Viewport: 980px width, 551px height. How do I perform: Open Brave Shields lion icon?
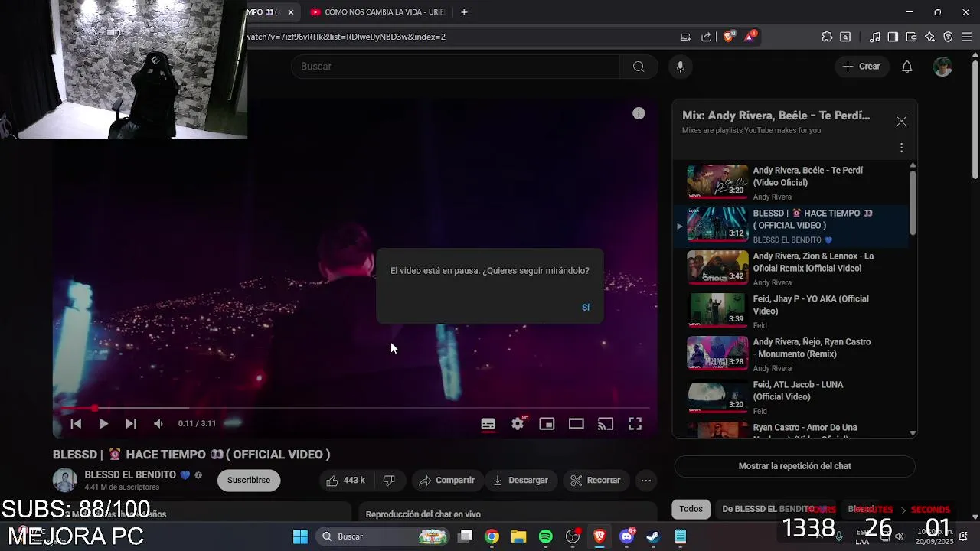tap(729, 36)
